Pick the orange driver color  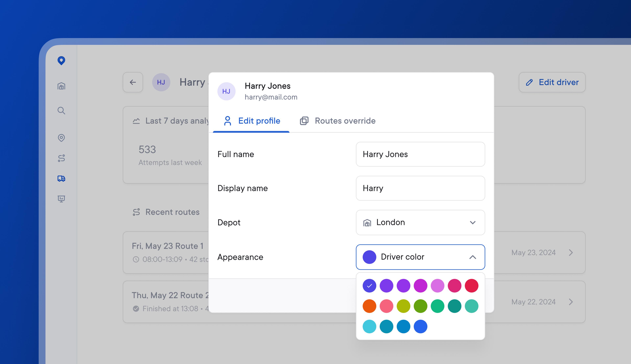click(369, 306)
